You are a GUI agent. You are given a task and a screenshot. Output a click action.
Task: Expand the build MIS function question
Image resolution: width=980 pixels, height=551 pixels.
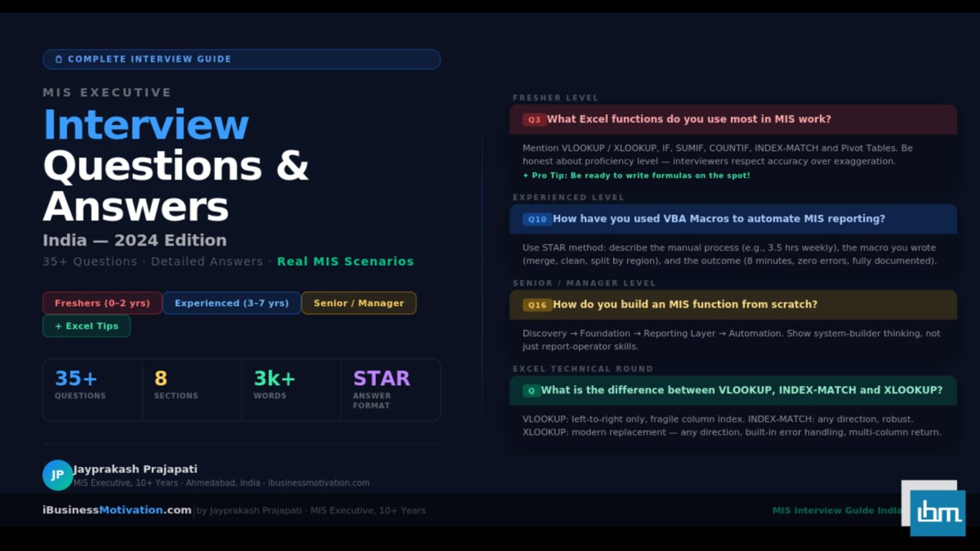(x=685, y=305)
